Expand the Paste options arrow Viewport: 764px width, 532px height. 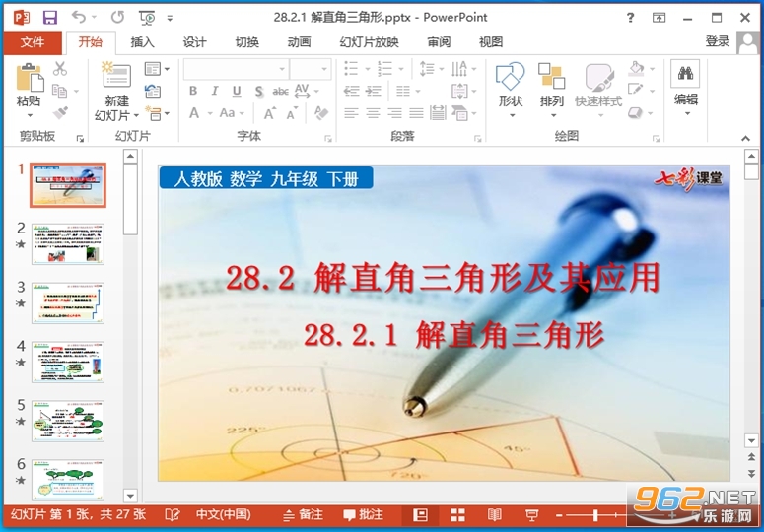(x=30, y=115)
